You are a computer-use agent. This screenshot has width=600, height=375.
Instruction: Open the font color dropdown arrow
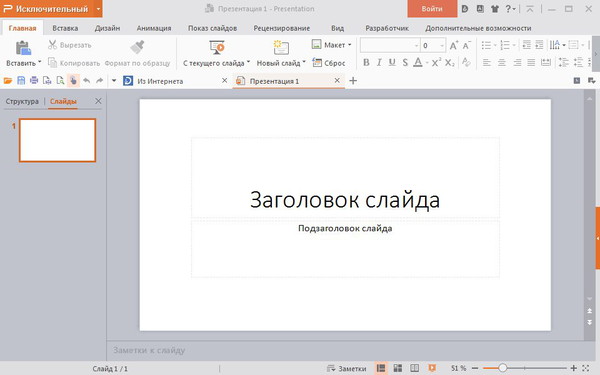coord(427,62)
